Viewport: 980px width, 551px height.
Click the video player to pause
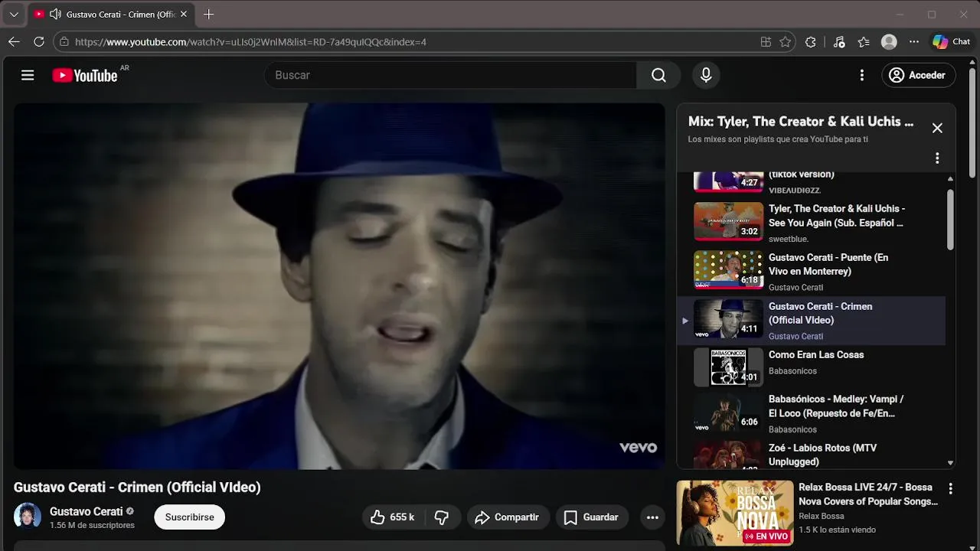339,286
